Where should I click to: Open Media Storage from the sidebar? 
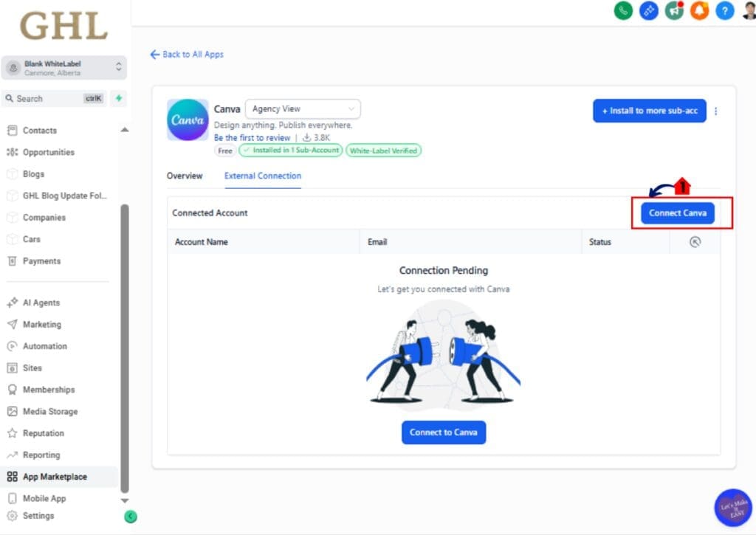tap(49, 411)
